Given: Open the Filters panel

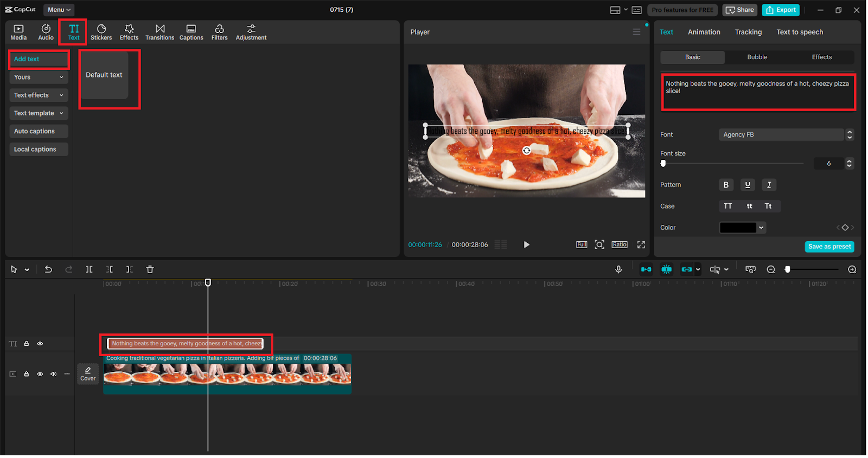Looking at the screenshot, I should 219,32.
